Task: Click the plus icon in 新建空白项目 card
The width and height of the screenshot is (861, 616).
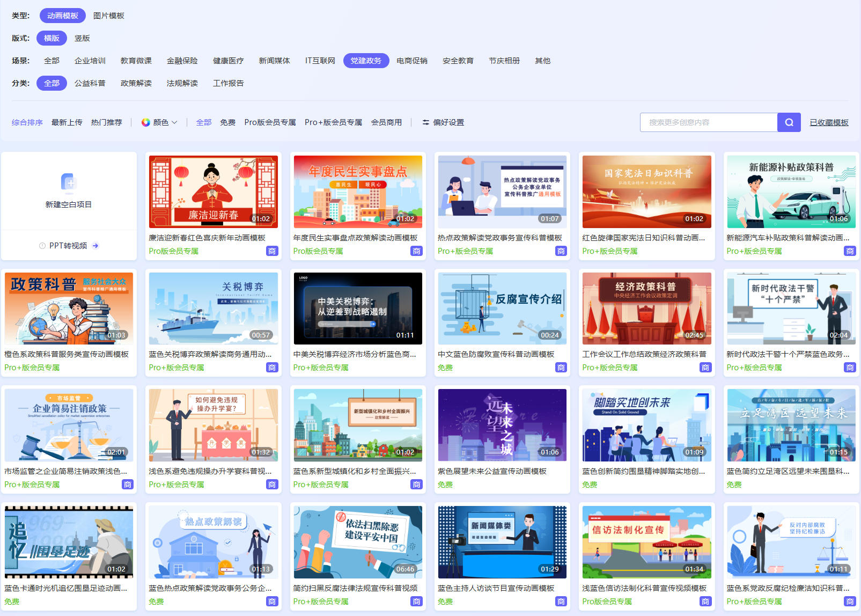Action: coord(69,182)
